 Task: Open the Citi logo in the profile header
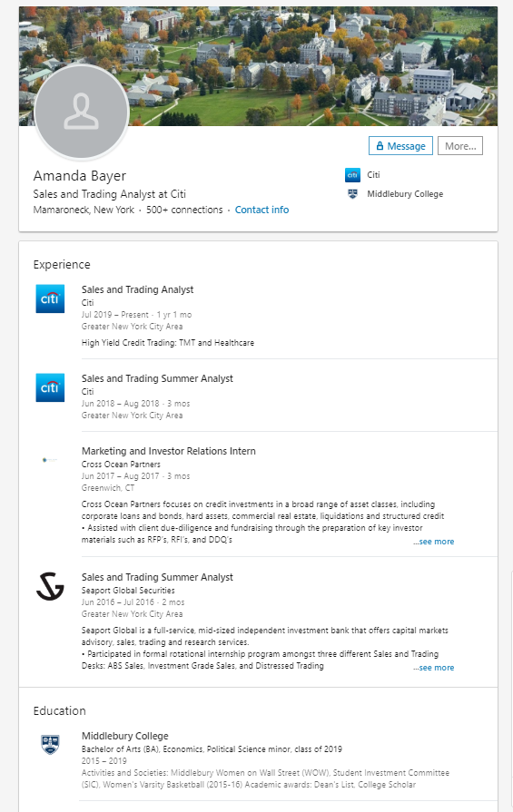pyautogui.click(x=352, y=175)
